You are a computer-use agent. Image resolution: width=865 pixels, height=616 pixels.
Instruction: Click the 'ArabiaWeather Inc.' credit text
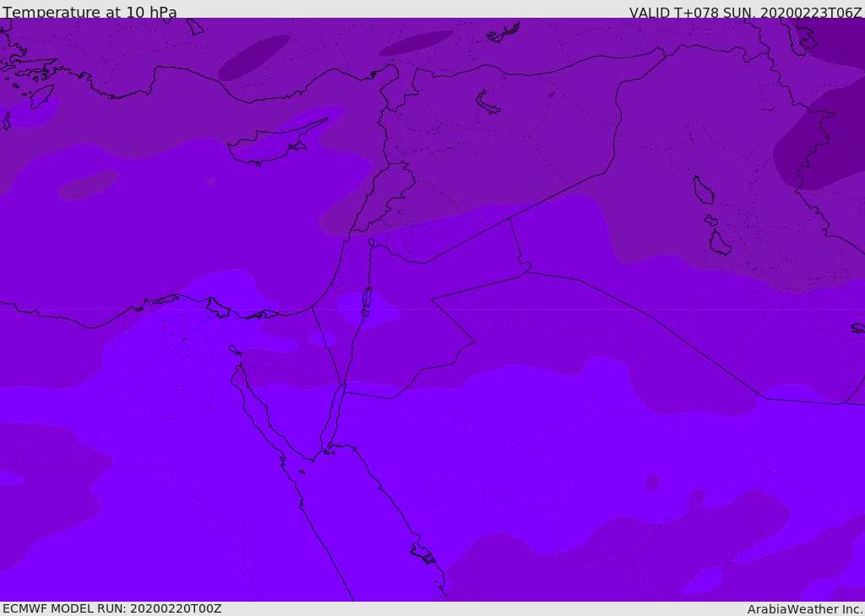[805, 609]
